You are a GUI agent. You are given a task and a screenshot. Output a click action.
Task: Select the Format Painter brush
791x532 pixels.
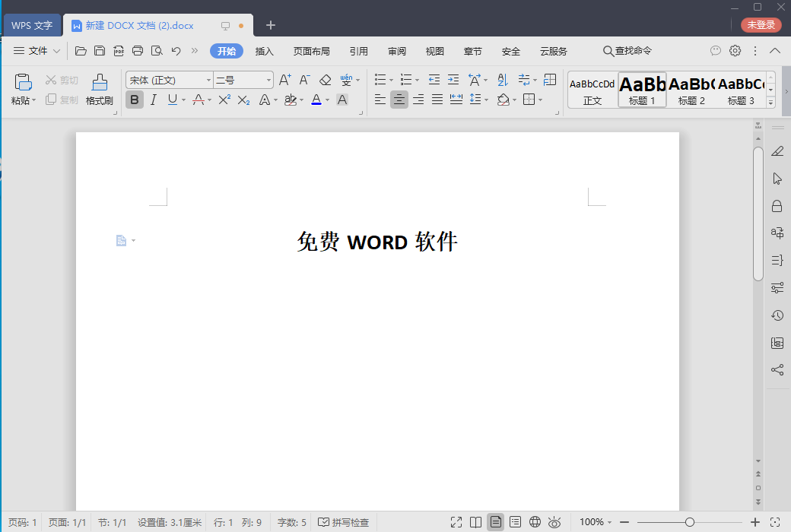pyautogui.click(x=100, y=82)
